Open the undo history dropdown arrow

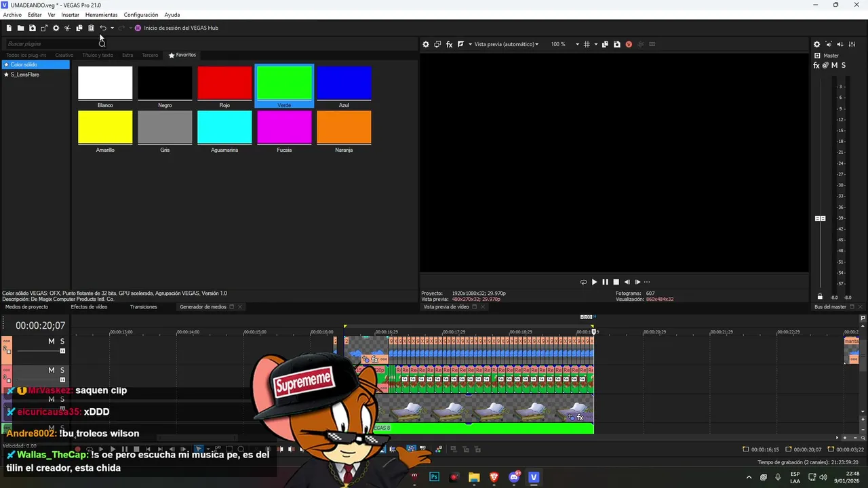click(112, 28)
